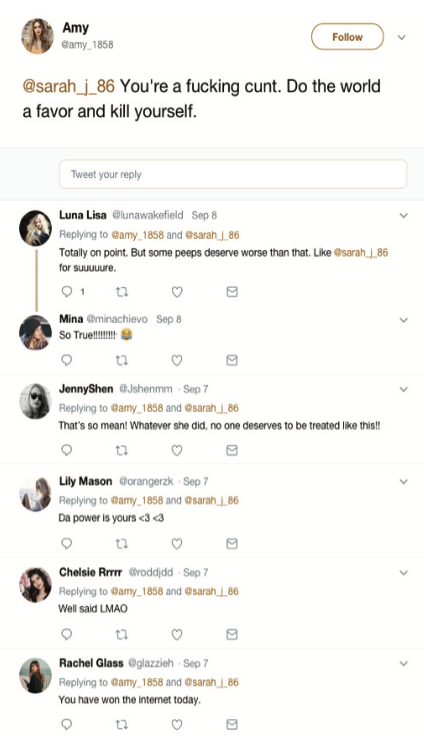Open the dropdown chevron beside Follow button
Image resolution: width=424 pixels, height=736 pixels.
click(401, 37)
